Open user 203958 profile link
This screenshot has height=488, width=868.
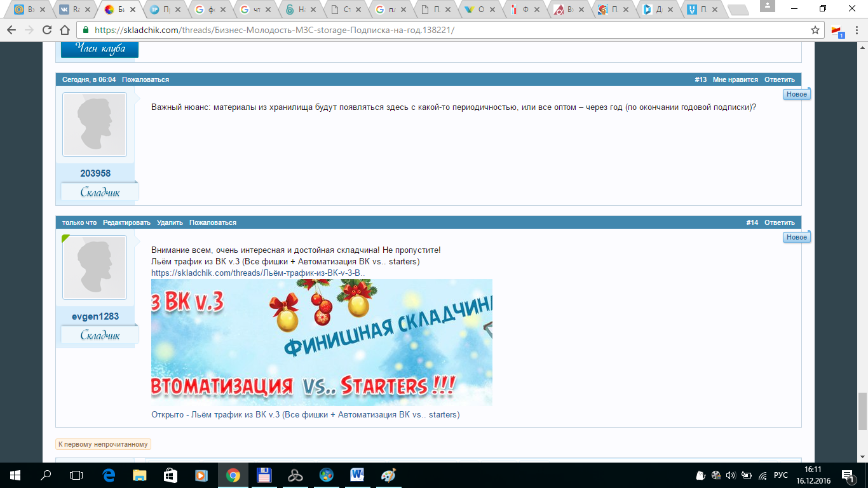95,173
